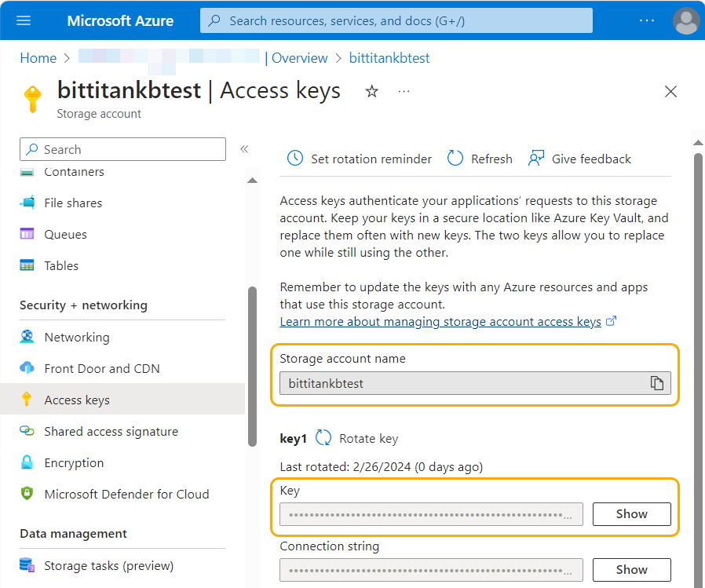This screenshot has width=705, height=588.
Task: Open the top bar ellipsis menu
Action: tap(647, 20)
